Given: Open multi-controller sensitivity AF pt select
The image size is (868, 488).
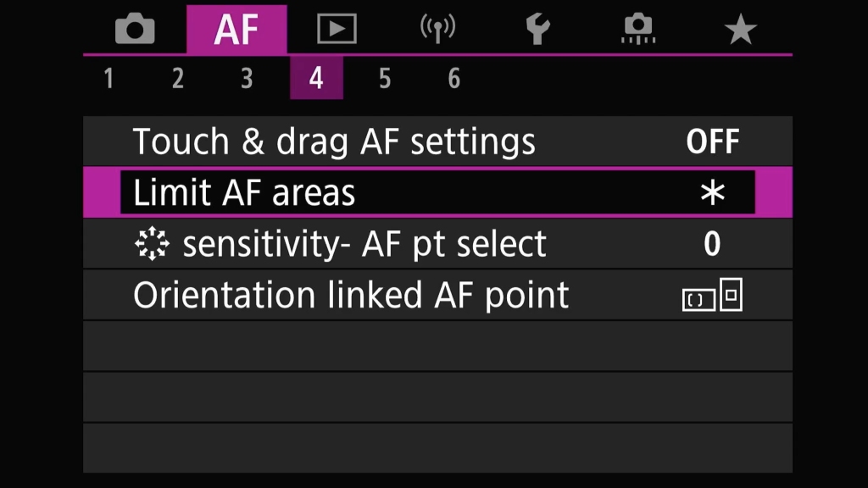Looking at the screenshot, I should [x=437, y=243].
